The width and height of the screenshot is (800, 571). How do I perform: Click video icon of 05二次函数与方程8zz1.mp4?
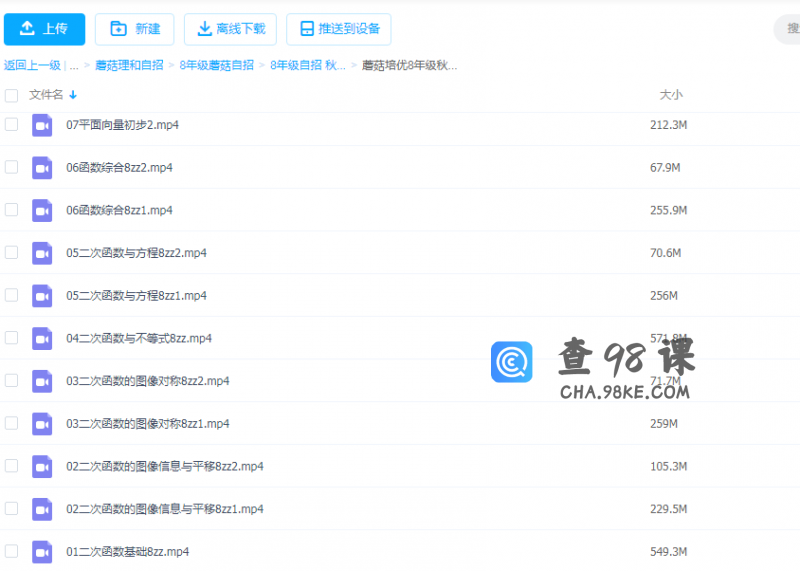(x=42, y=296)
